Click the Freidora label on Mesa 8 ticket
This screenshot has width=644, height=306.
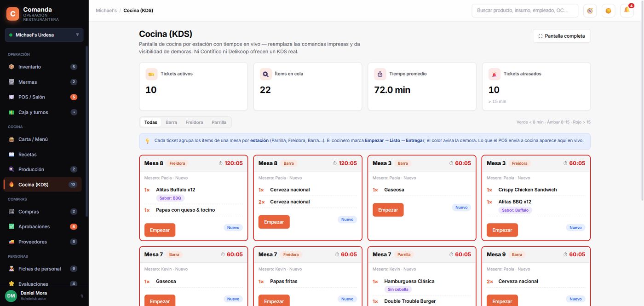[177, 163]
